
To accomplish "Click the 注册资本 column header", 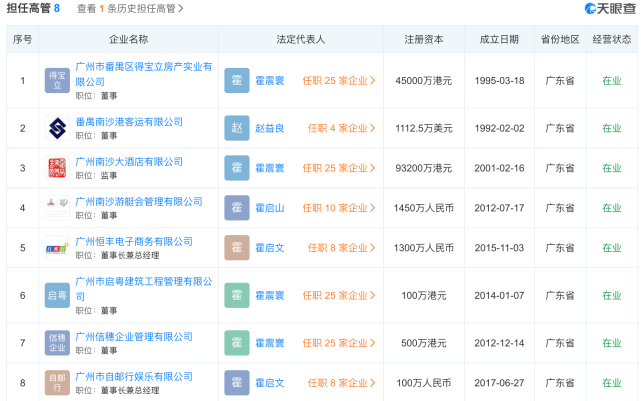I will pyautogui.click(x=424, y=39).
